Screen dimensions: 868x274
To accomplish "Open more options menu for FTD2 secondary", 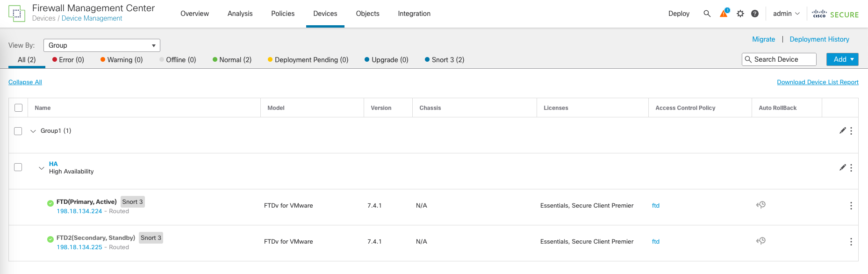I will pos(851,242).
